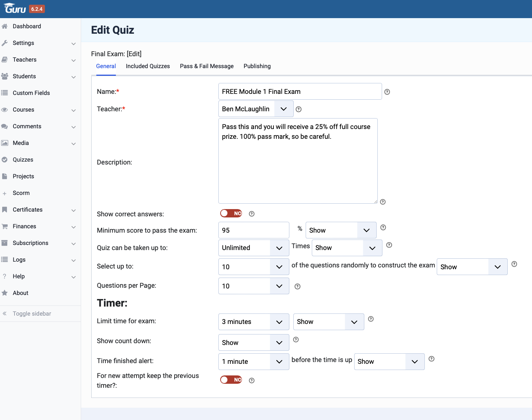This screenshot has width=532, height=420.
Task: Toggle the Show correct answers switch
Action: pos(231,213)
